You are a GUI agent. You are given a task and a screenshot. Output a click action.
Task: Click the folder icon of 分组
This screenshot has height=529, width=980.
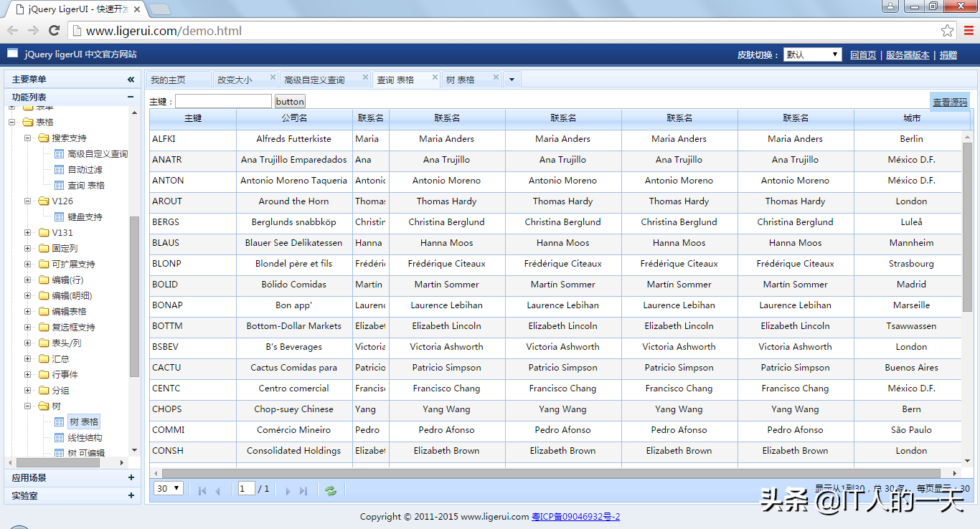43,391
